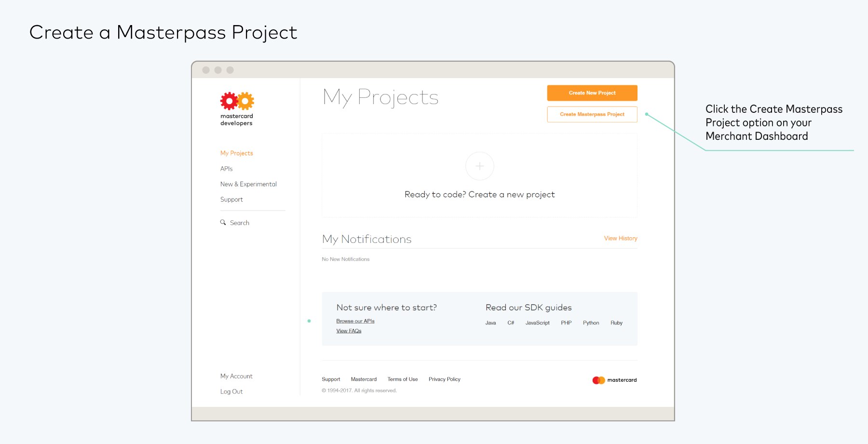Viewport: 868px width, 444px height.
Task: Open My Projects in the sidebar
Action: [x=236, y=153]
